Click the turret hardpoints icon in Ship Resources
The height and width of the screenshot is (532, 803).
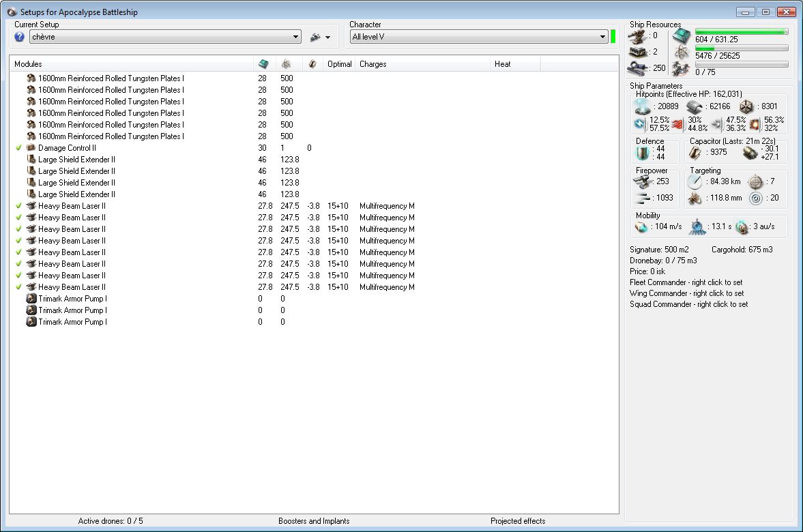pos(638,37)
